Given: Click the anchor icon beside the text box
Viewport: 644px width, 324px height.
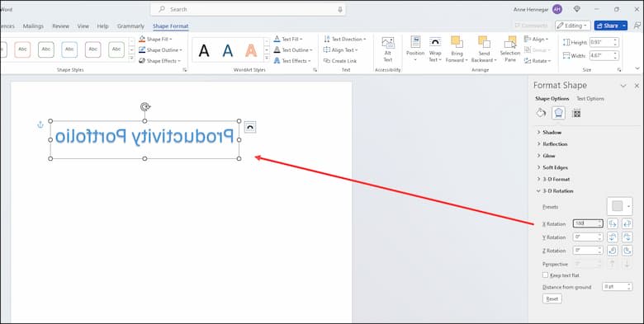Looking at the screenshot, I should tap(40, 124).
